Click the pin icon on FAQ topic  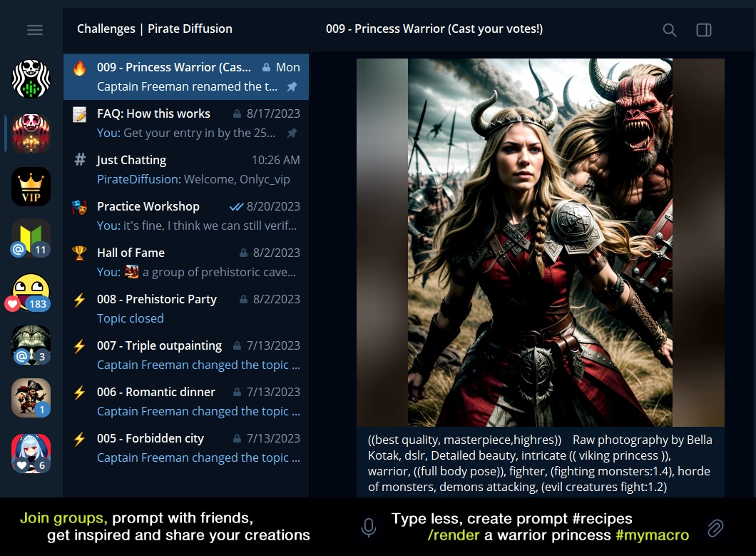pyautogui.click(x=292, y=133)
